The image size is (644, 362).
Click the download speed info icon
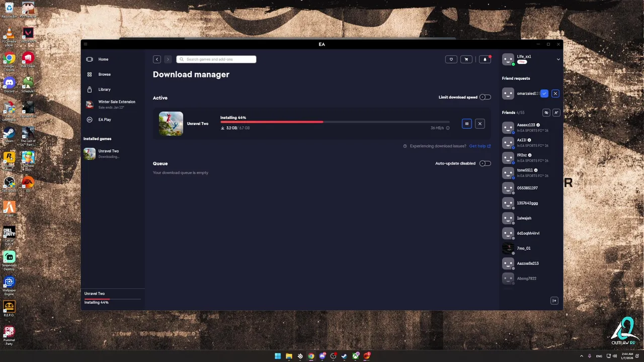coord(448,128)
